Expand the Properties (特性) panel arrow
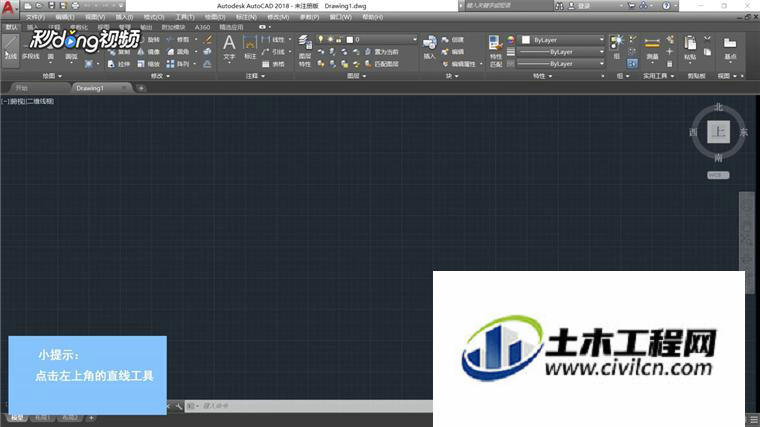The width and height of the screenshot is (760, 427). pyautogui.click(x=550, y=76)
